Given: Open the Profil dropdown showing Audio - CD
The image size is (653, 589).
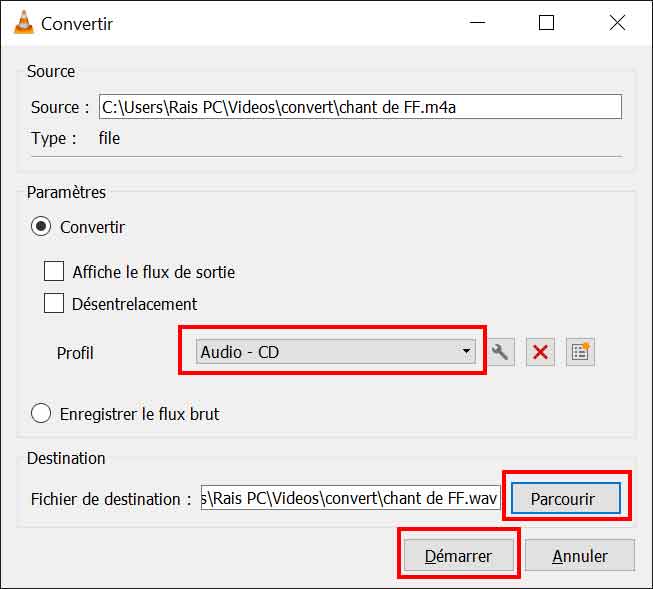Looking at the screenshot, I should [x=336, y=352].
